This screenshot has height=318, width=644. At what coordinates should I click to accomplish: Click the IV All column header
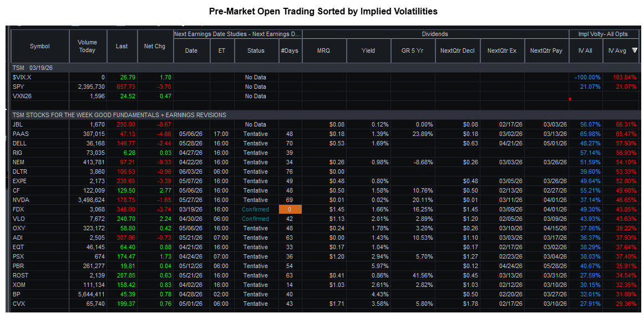(585, 51)
